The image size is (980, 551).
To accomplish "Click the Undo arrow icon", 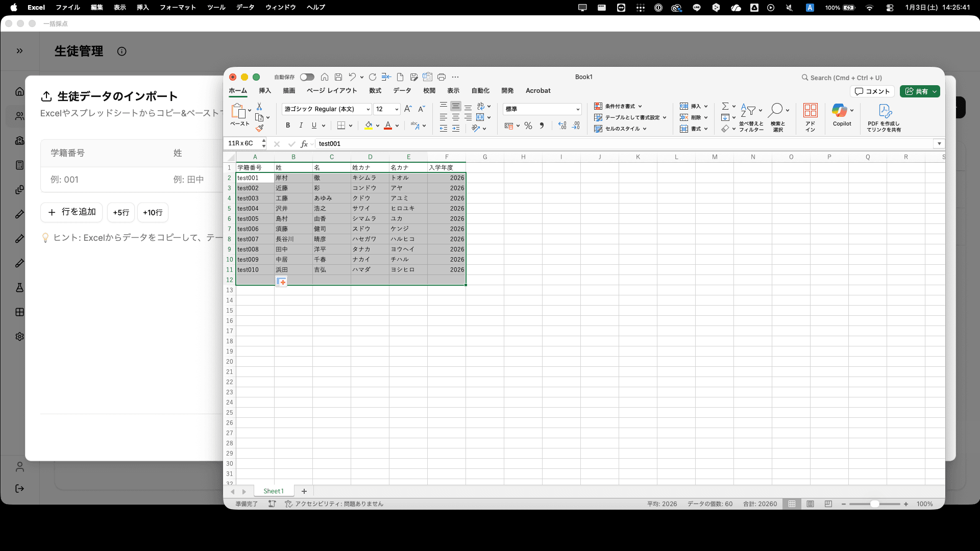I will pos(352,77).
